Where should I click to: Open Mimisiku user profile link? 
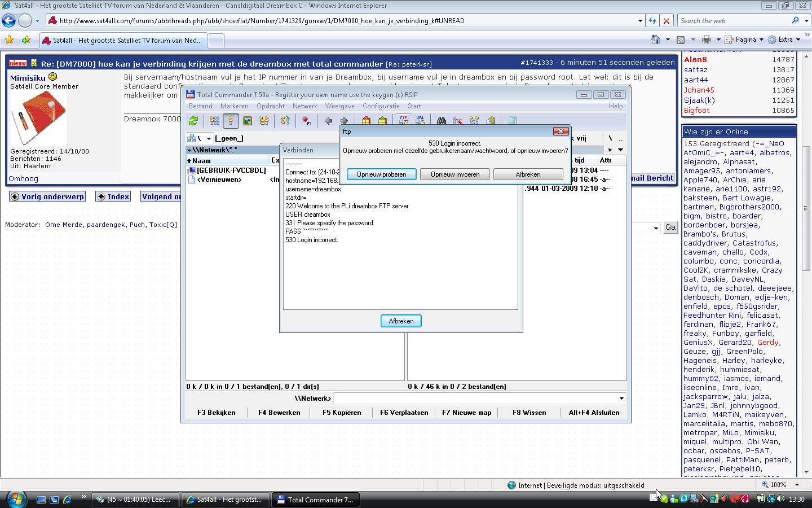point(28,78)
